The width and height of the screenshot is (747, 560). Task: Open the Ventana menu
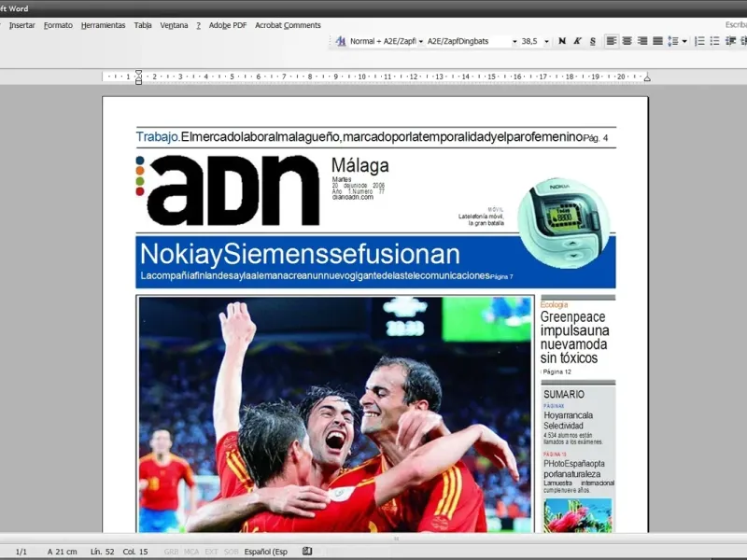(174, 25)
